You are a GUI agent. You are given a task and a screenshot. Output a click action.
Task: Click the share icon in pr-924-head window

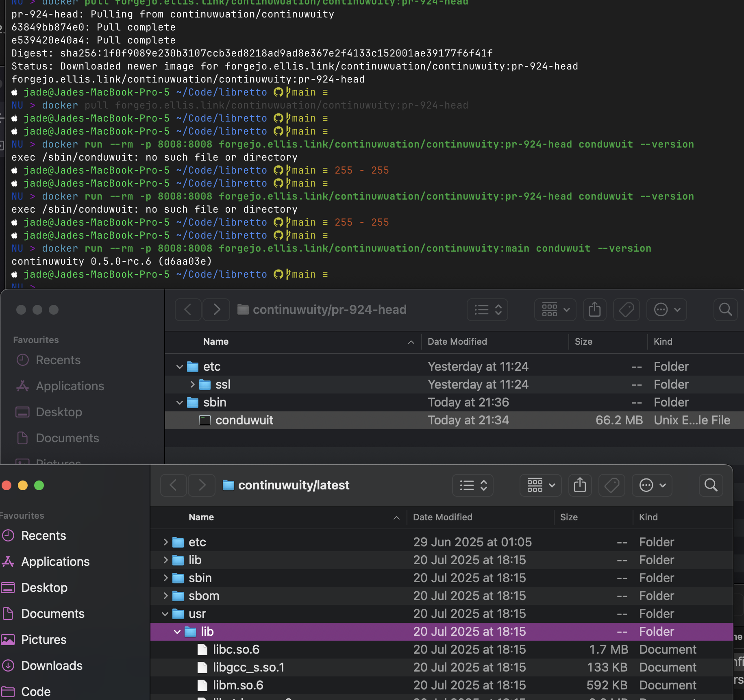[594, 309]
